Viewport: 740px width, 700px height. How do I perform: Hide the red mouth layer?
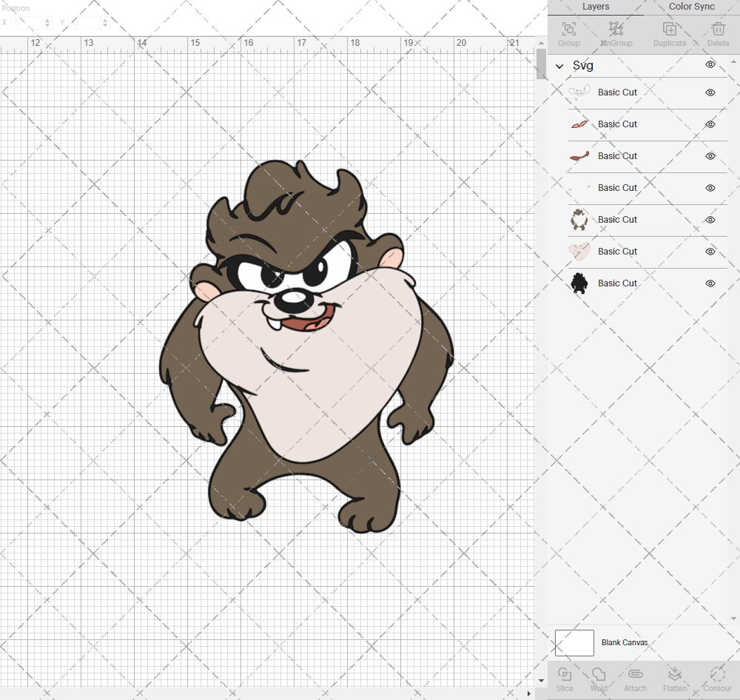pyautogui.click(x=710, y=156)
